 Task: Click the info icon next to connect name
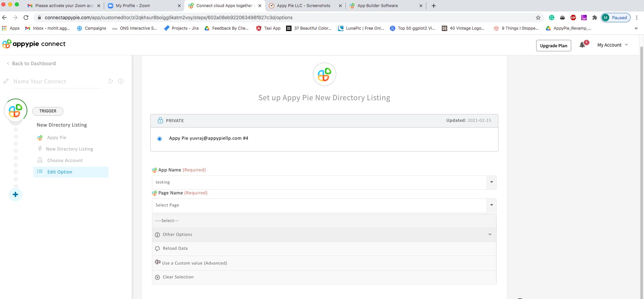click(121, 81)
